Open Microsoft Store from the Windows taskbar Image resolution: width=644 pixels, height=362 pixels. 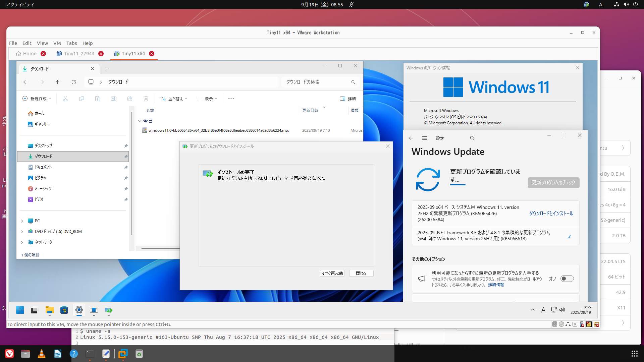[64, 310]
